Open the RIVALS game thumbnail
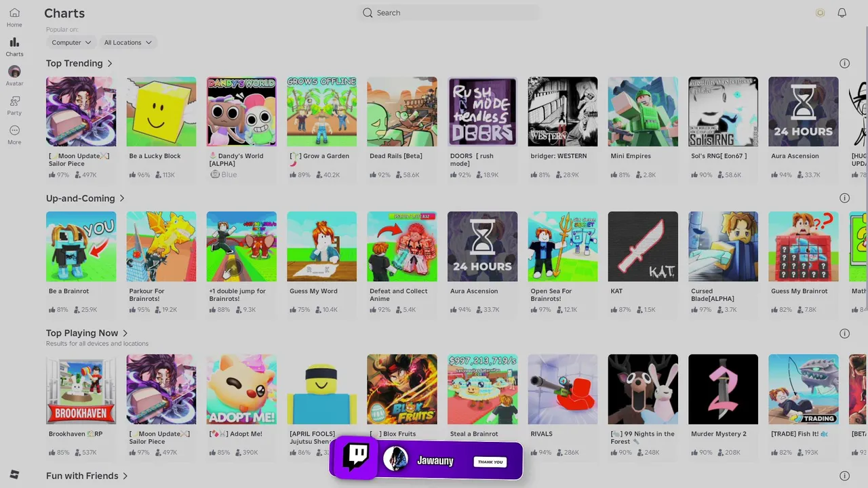This screenshot has width=868, height=488. point(563,389)
